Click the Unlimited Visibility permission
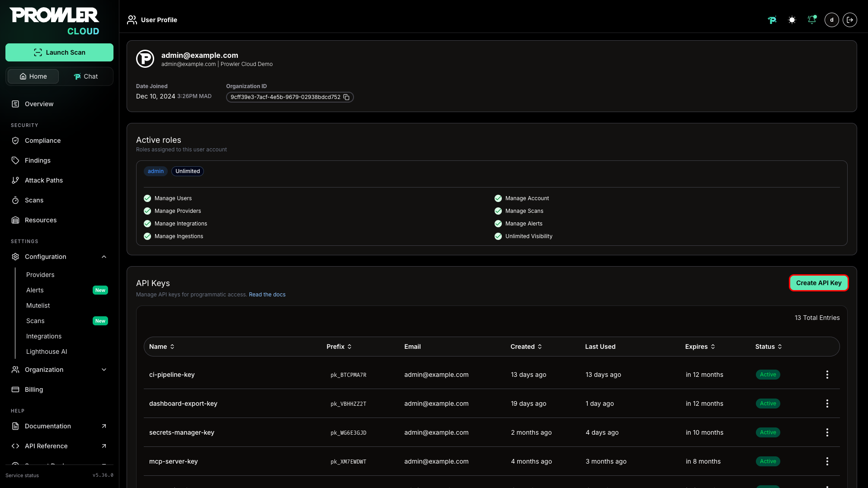The image size is (868, 488). [x=524, y=236]
